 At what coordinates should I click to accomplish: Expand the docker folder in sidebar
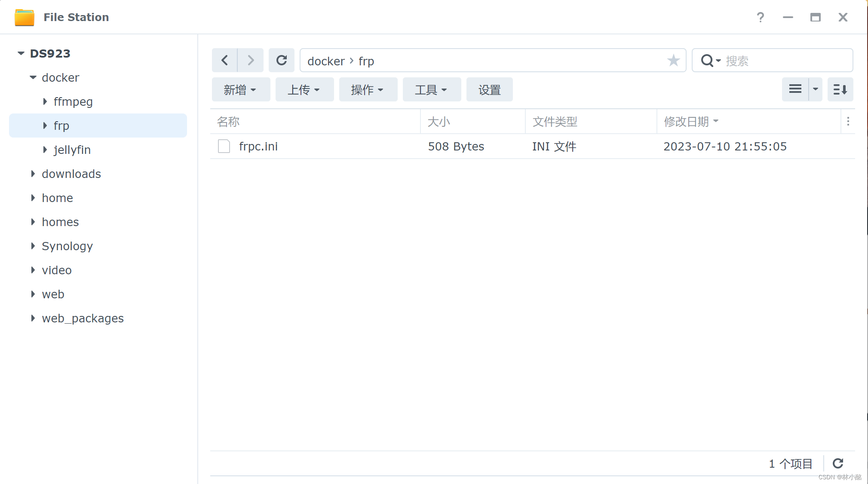[x=33, y=77]
